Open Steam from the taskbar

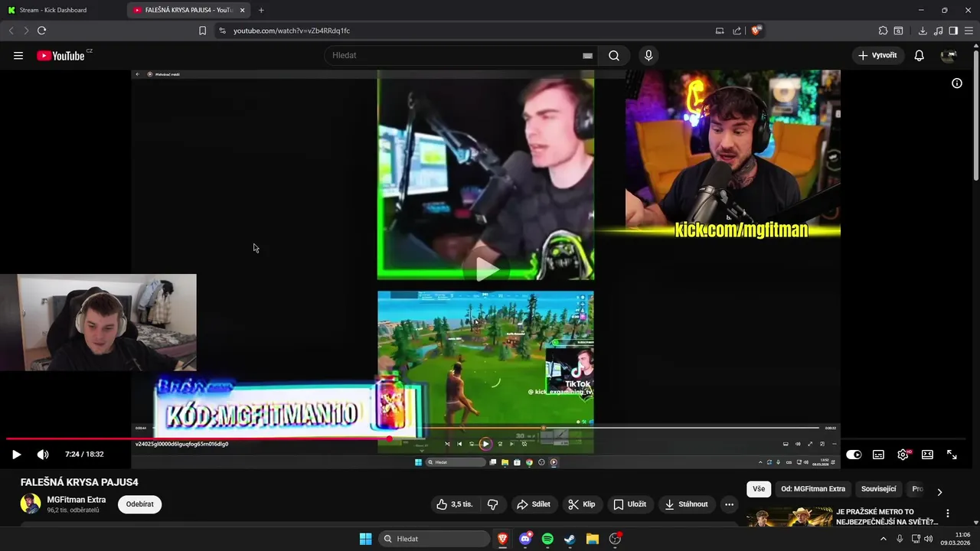pyautogui.click(x=570, y=539)
